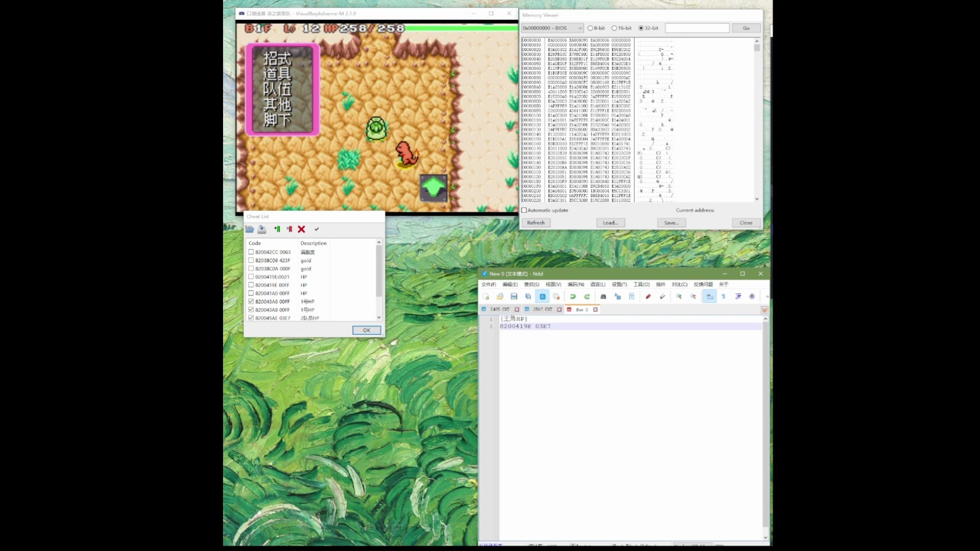
Task: Uncheck the 820043A6 00FF cheat
Action: point(251,302)
